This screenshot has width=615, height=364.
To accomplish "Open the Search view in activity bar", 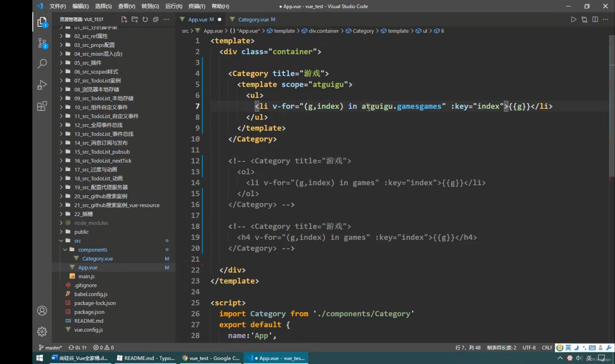I will tap(42, 64).
